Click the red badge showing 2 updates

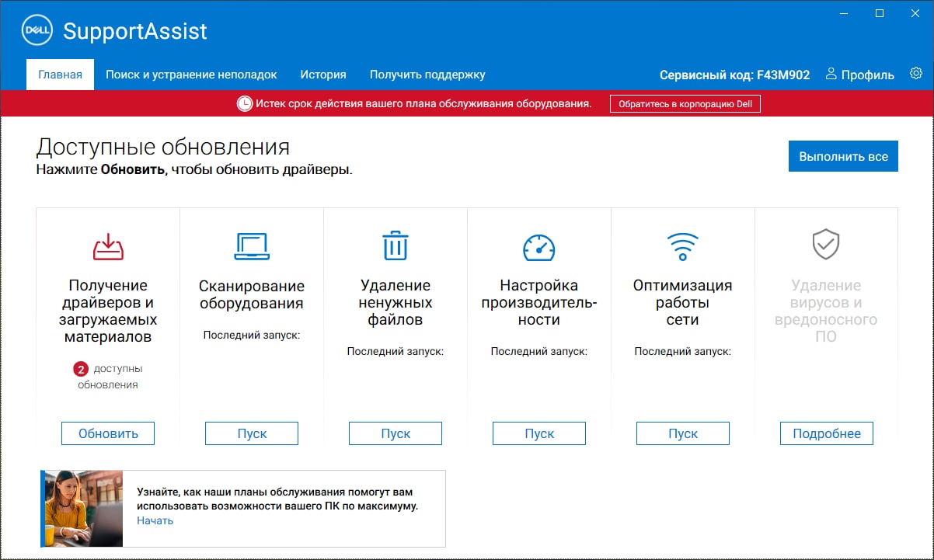[x=81, y=369]
